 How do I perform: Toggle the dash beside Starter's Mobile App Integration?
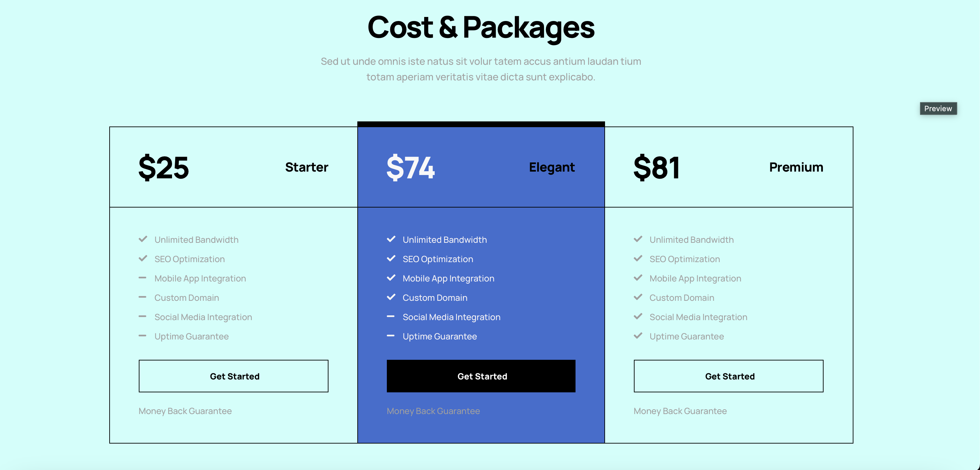pyautogui.click(x=143, y=278)
